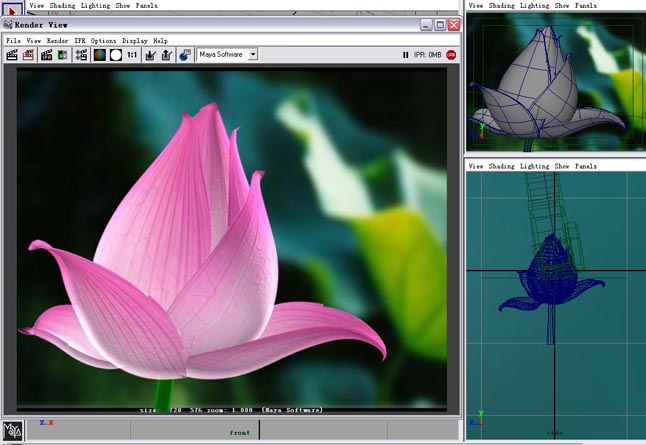This screenshot has height=445, width=646.
Task: Open Show menu in bottom-right wireframe viewport
Action: point(562,166)
